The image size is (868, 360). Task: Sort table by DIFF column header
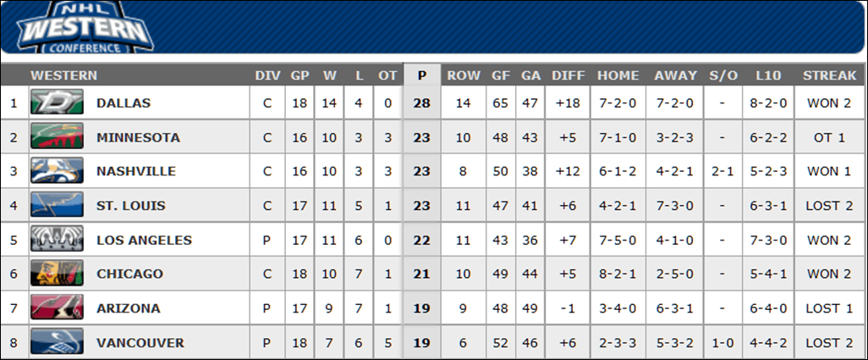pyautogui.click(x=569, y=75)
